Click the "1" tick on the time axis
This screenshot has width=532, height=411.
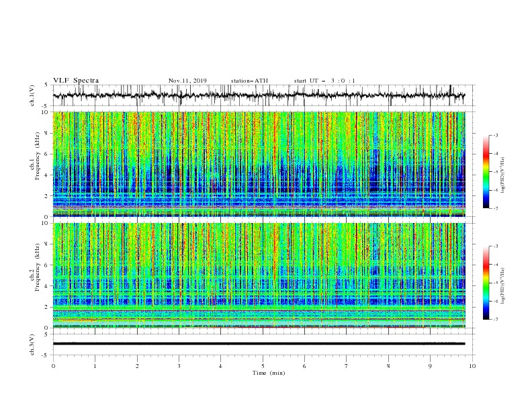[95, 366]
